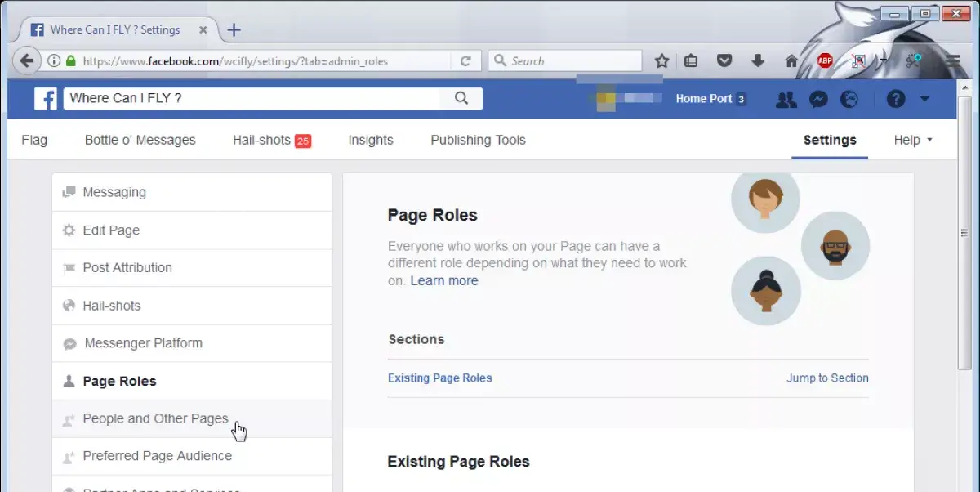The width and height of the screenshot is (980, 492).
Task: Open Facebook quick help question icon
Action: tap(896, 99)
